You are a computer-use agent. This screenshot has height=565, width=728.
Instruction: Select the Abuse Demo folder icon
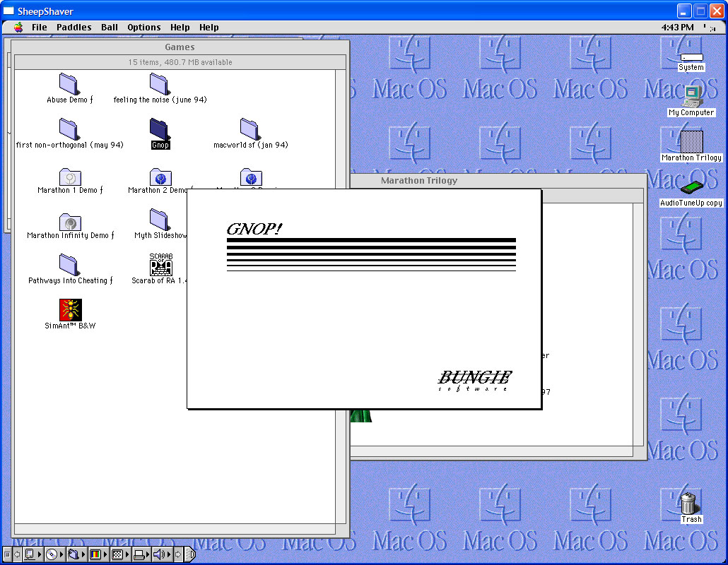click(x=69, y=83)
